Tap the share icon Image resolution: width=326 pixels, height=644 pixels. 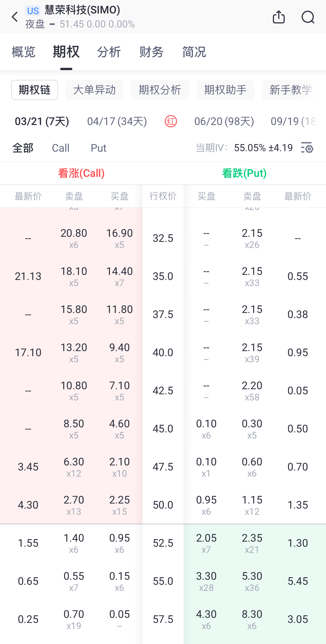pyautogui.click(x=279, y=17)
